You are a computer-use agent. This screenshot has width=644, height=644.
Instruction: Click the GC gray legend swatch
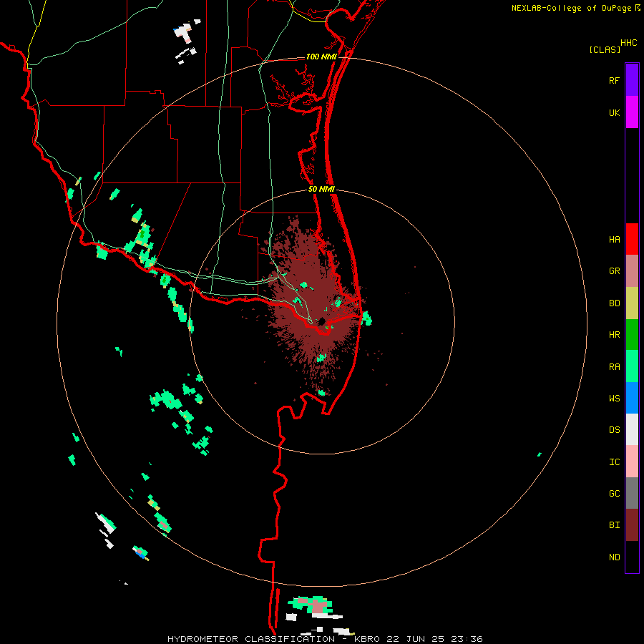click(632, 493)
